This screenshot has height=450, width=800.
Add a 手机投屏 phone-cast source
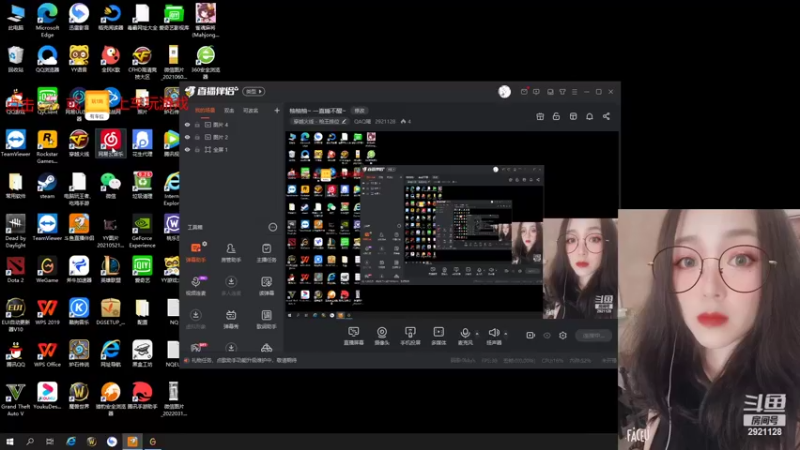coord(410,336)
